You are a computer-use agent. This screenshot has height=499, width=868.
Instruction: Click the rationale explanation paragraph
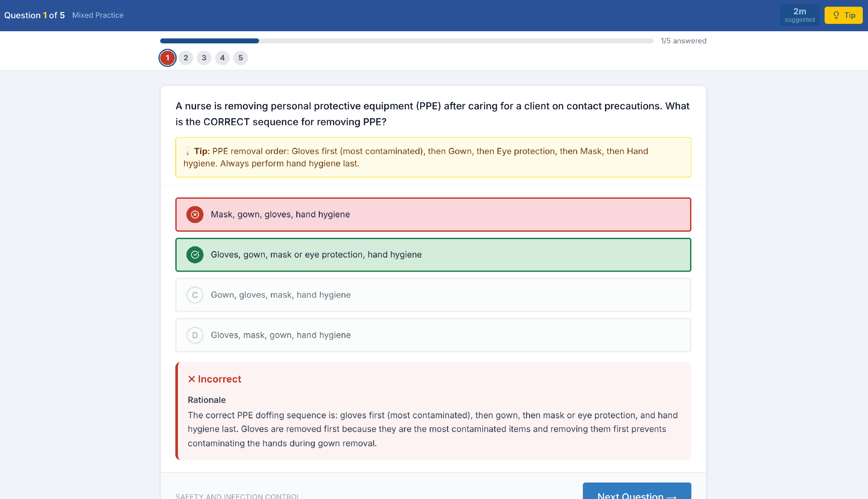(433, 429)
